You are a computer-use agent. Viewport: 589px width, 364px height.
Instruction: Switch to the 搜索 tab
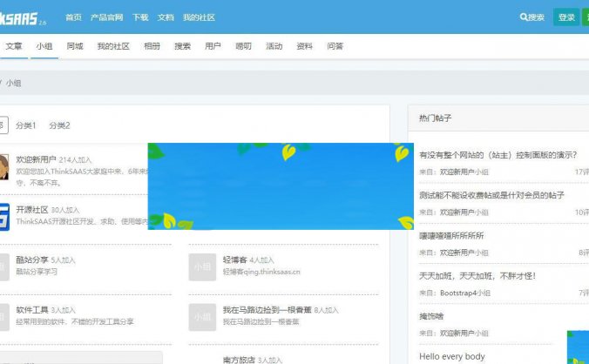pos(182,46)
